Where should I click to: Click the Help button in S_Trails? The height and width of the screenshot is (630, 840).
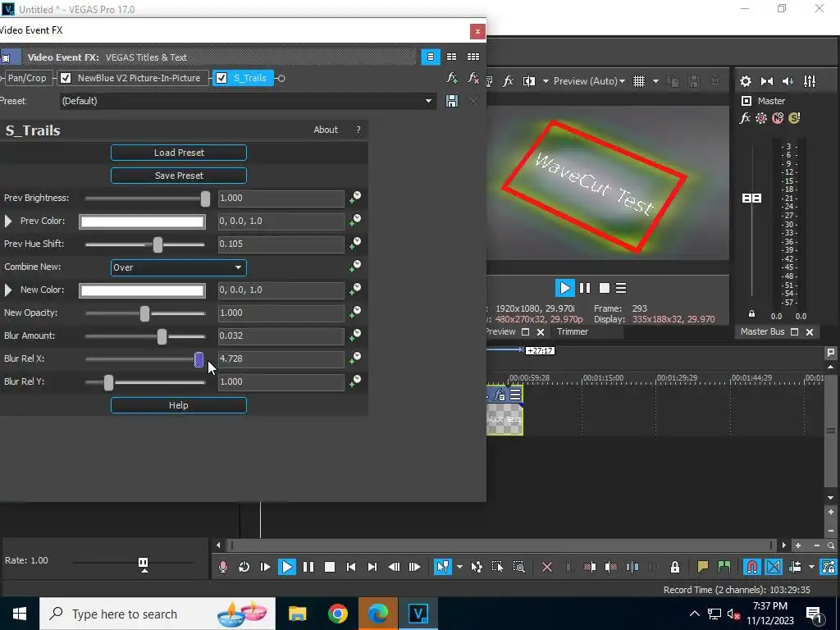pos(178,405)
